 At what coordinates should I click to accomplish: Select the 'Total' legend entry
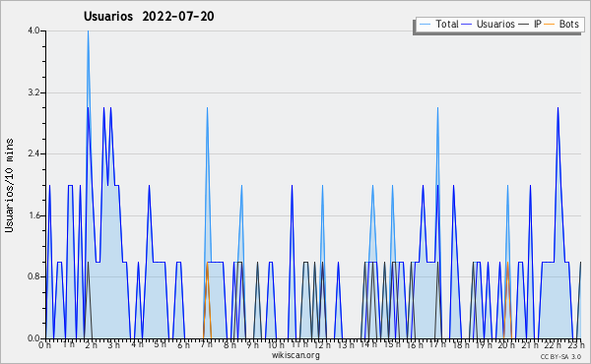point(447,24)
